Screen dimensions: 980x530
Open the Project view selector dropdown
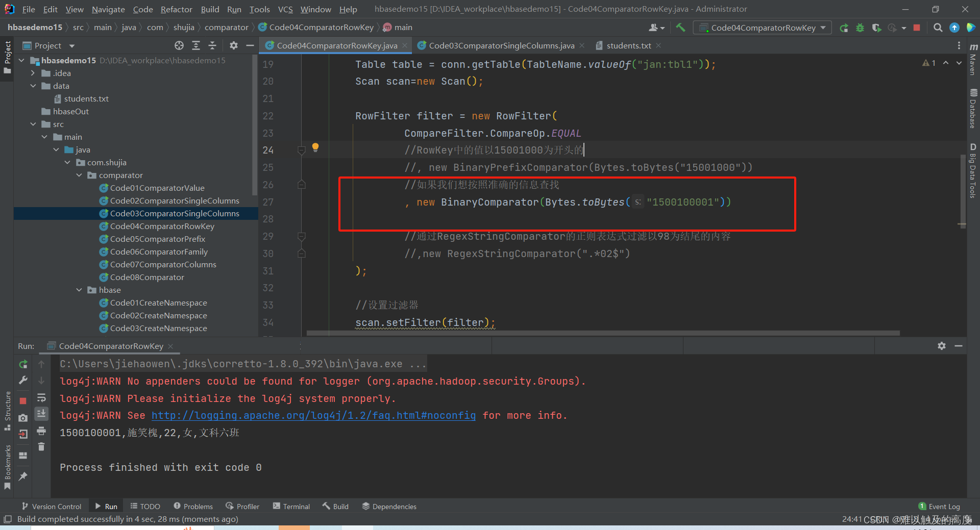coord(49,45)
